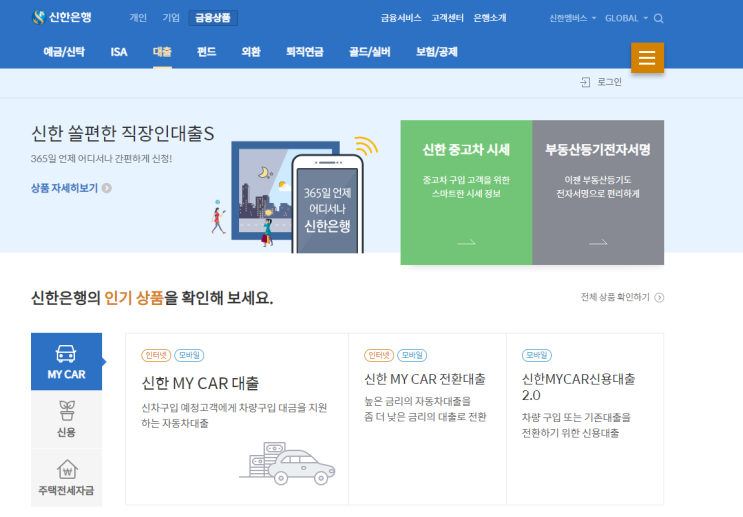Open 신한 MY CAR 대출 product title
This screenshot has width=743, height=517.
coord(200,383)
